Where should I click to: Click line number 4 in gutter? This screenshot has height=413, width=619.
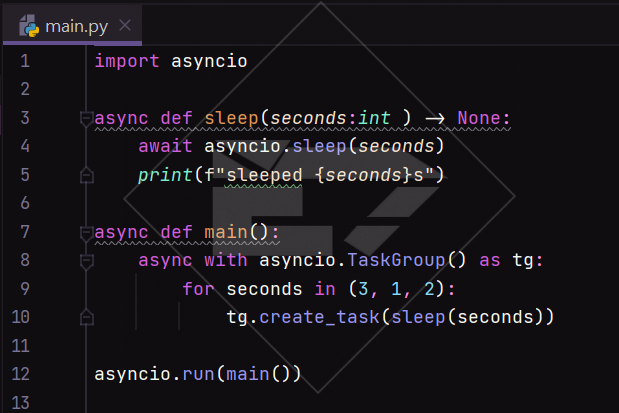(x=25, y=146)
